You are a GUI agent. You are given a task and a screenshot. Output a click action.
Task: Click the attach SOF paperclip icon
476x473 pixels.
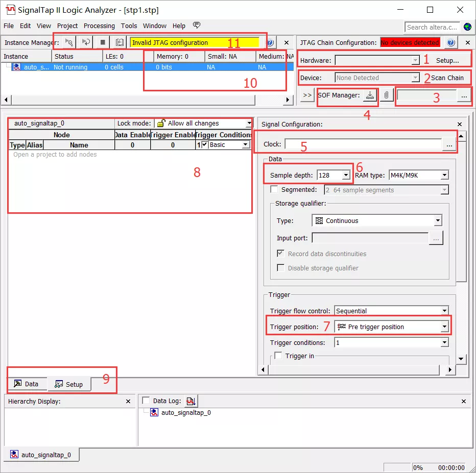click(387, 95)
